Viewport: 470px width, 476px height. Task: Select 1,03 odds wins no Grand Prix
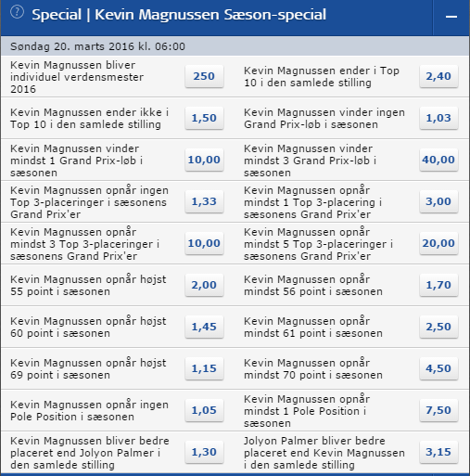click(x=438, y=118)
